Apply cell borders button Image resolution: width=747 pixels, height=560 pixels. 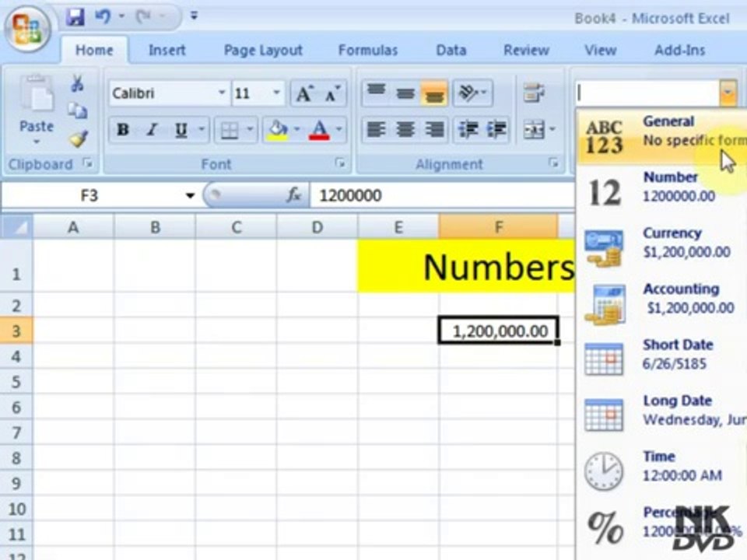pos(230,130)
